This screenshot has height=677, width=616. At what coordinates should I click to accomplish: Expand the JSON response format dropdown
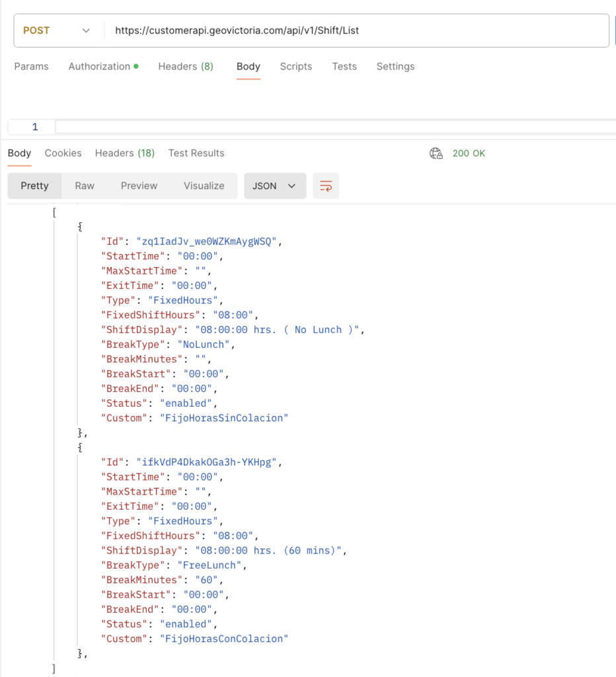click(274, 186)
